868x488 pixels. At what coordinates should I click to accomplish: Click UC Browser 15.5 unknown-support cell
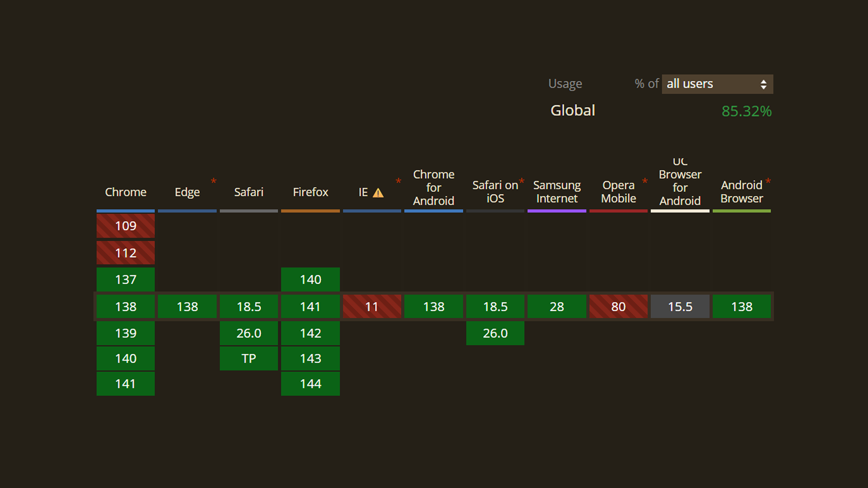pyautogui.click(x=680, y=307)
